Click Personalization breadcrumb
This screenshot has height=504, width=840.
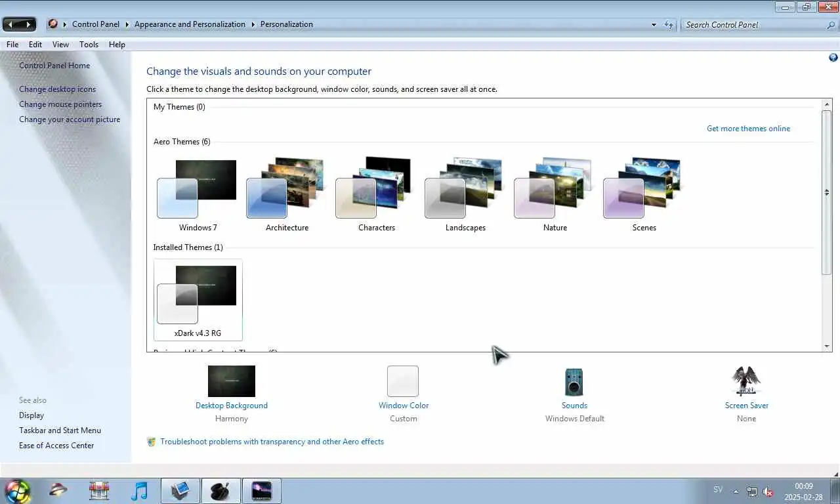pyautogui.click(x=287, y=24)
